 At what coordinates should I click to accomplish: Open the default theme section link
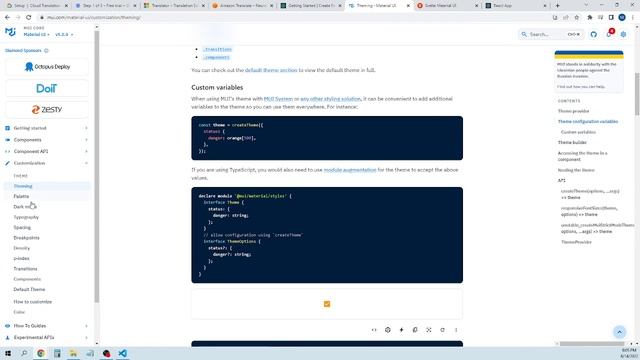[x=271, y=70]
